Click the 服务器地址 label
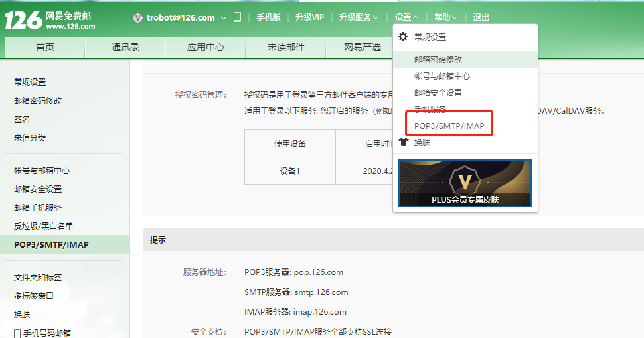This screenshot has height=338, width=644. 204,272
